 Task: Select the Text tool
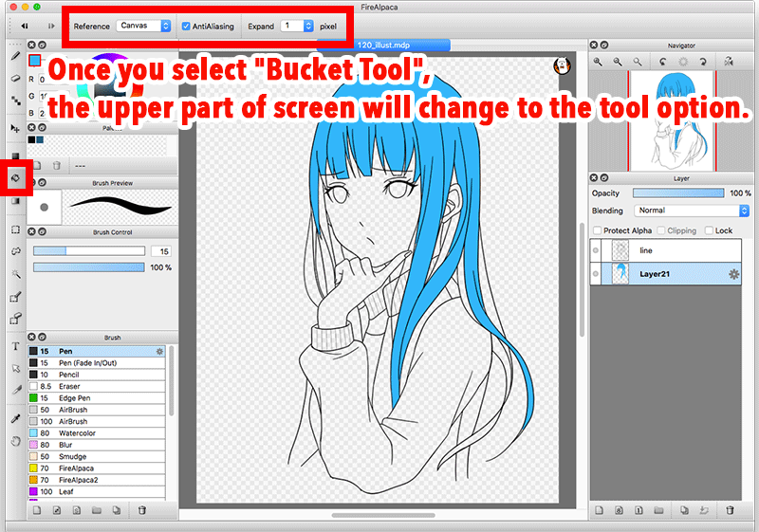(15, 346)
